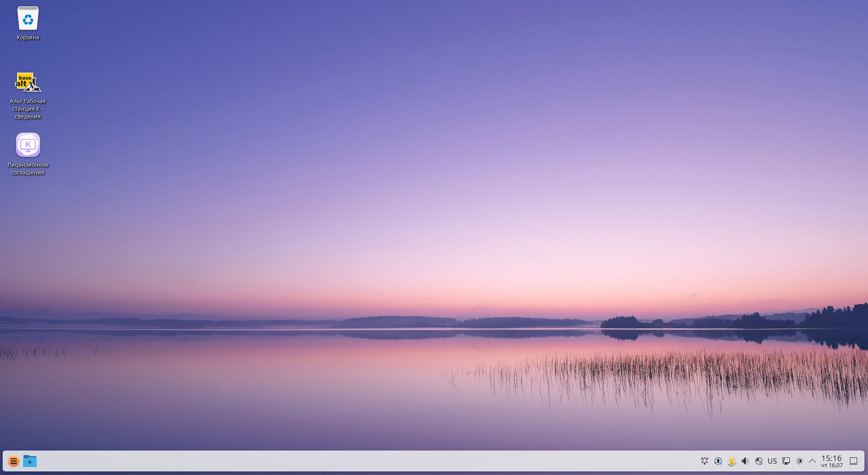Image resolution: width=868 pixels, height=475 pixels.
Task: Check system updates tray icon
Action: click(718, 461)
